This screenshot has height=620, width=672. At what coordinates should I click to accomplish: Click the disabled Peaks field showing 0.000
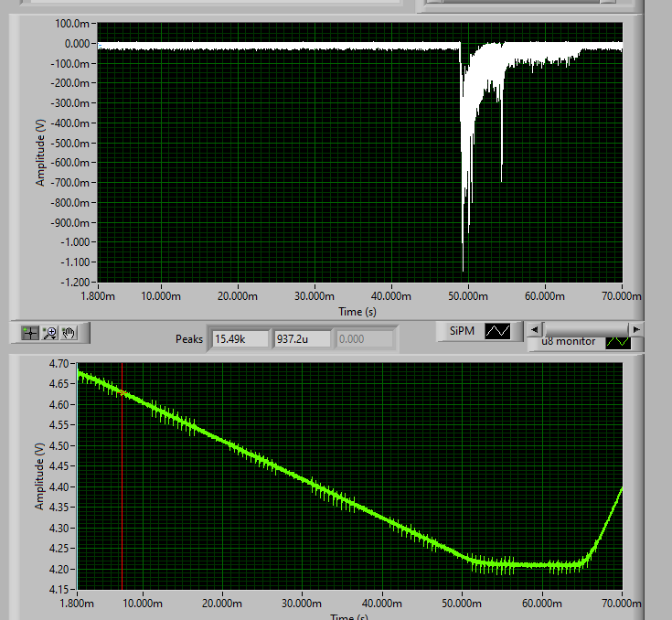364,339
